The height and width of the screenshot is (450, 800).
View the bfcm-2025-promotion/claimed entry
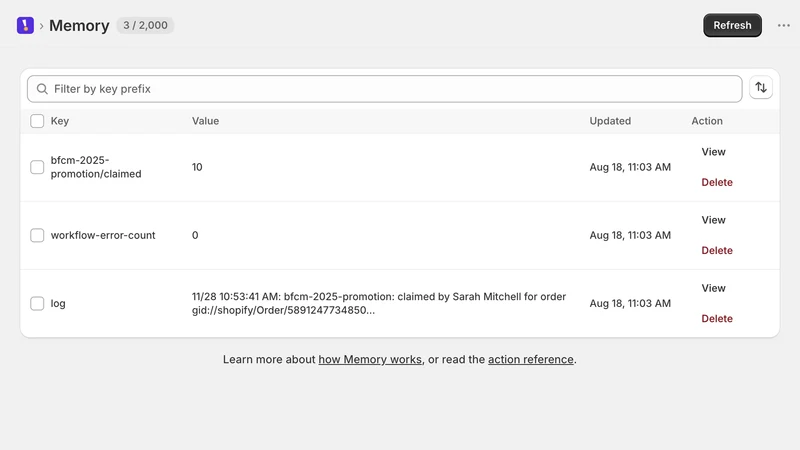click(713, 152)
